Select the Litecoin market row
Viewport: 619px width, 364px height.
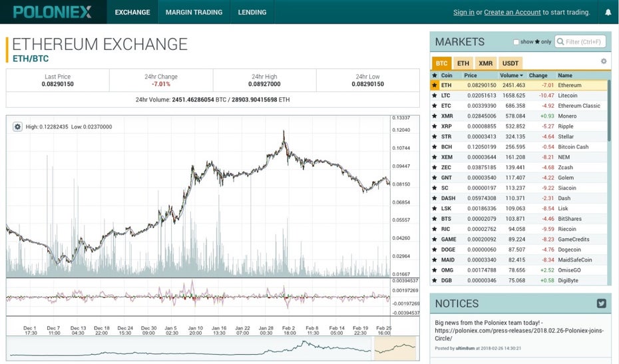(x=518, y=96)
